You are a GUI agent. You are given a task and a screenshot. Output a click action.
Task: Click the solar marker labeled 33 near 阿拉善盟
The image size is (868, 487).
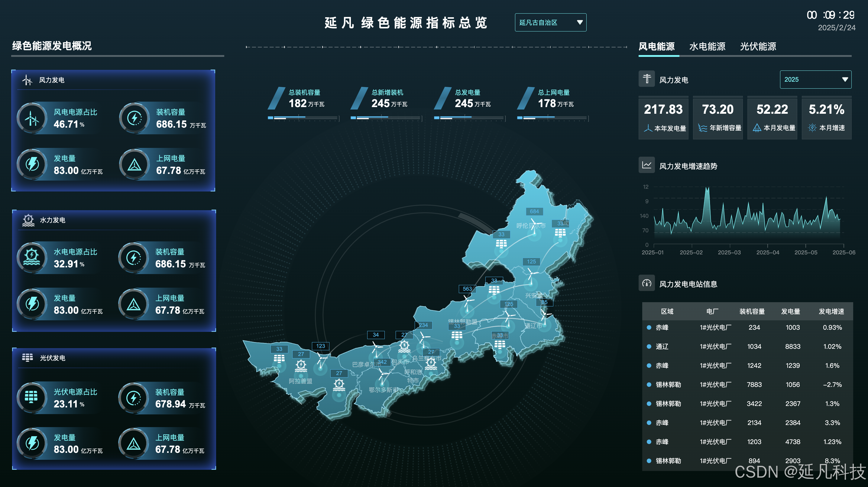click(279, 358)
